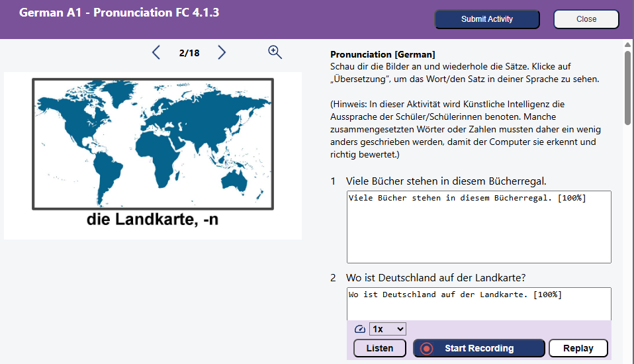Click the scrollbar up arrow
Screen dimensions: 634x364
point(627,44)
